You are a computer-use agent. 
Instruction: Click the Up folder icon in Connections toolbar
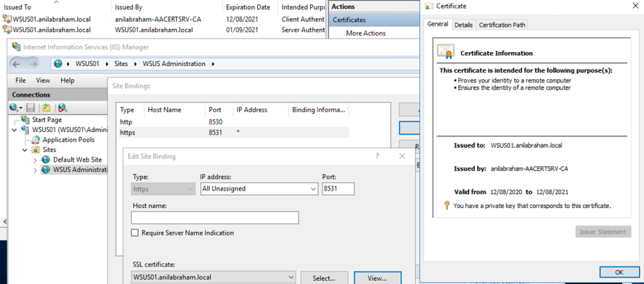point(45,108)
